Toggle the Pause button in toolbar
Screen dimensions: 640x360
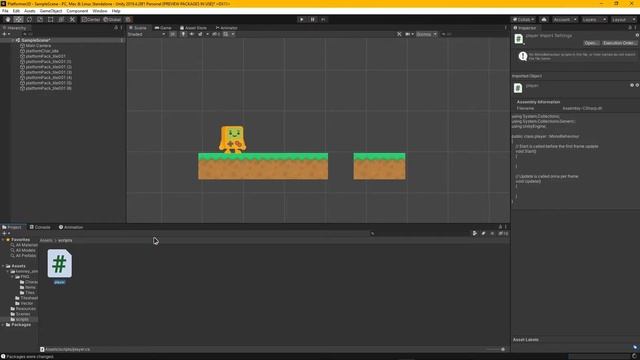pyautogui.click(x=312, y=20)
